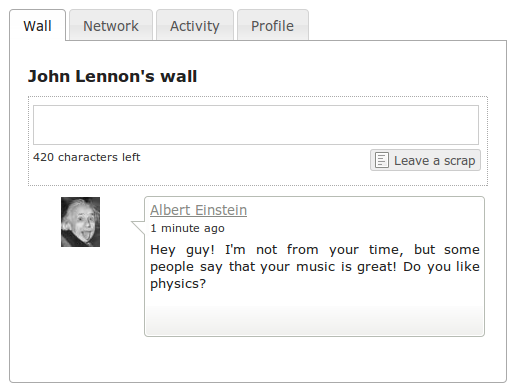Click blank space left of Leave a scrap button
The image size is (514, 388).
pyautogui.click(x=255, y=163)
